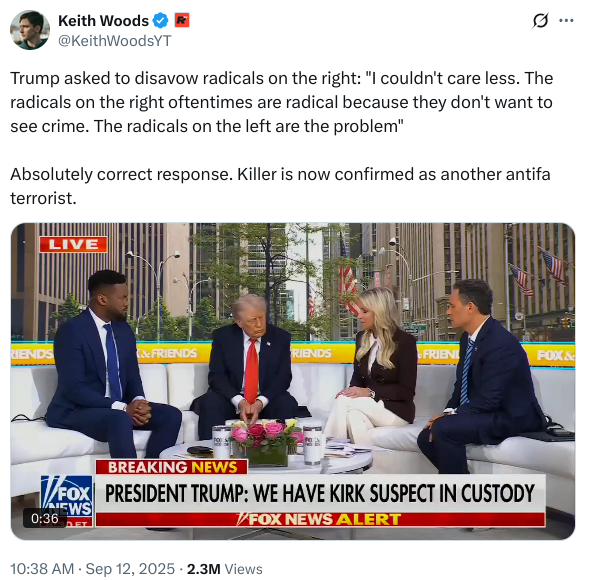Open Keith Woods profile avatar
The height and width of the screenshot is (580, 589).
coord(30,30)
